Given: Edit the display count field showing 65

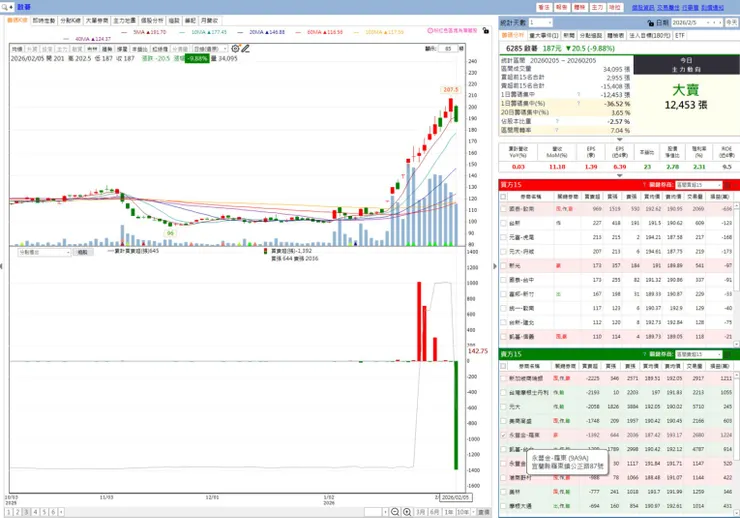Looking at the screenshot, I should tap(448, 49).
